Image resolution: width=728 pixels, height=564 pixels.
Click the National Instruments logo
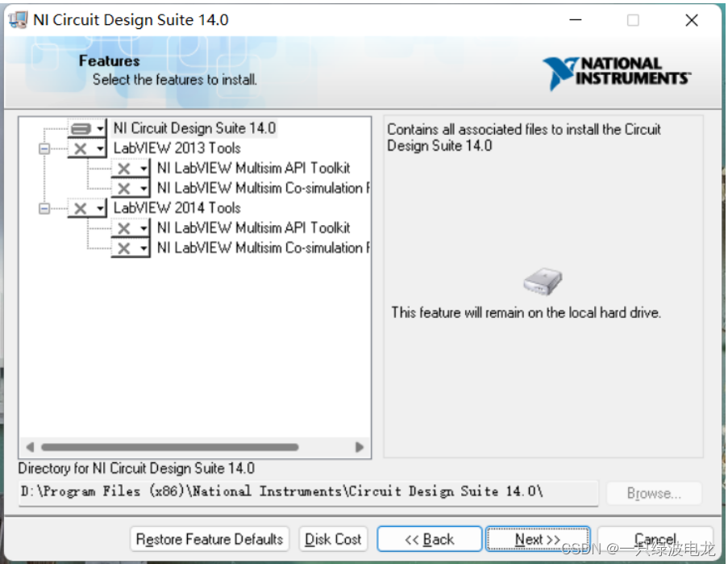[617, 73]
